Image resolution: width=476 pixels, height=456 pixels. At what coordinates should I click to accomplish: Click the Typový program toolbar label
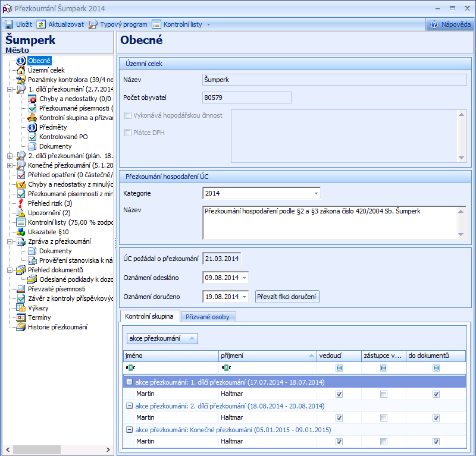coord(124,24)
